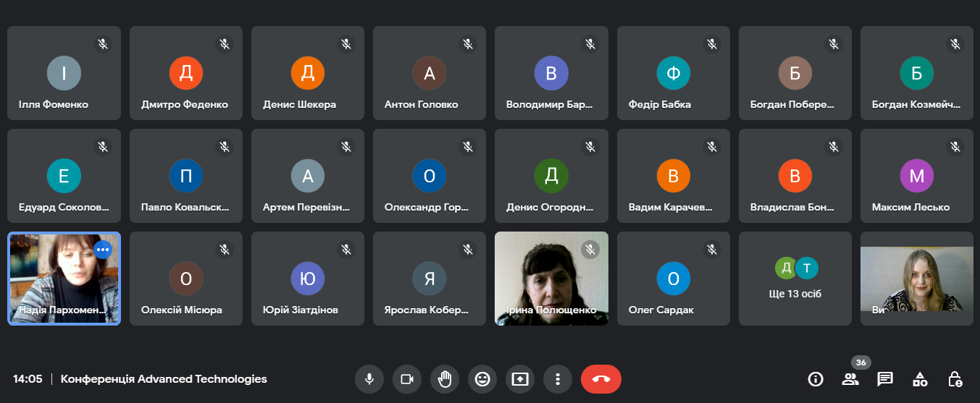Click the avatar 'І' of Ілля Фоменко
Viewport: 980px width, 403px height.
tap(64, 73)
